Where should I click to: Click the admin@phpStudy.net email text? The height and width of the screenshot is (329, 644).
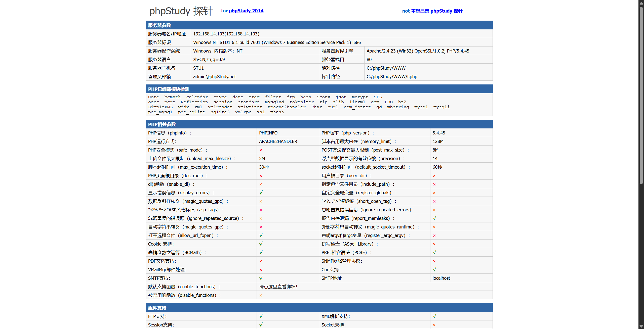214,77
